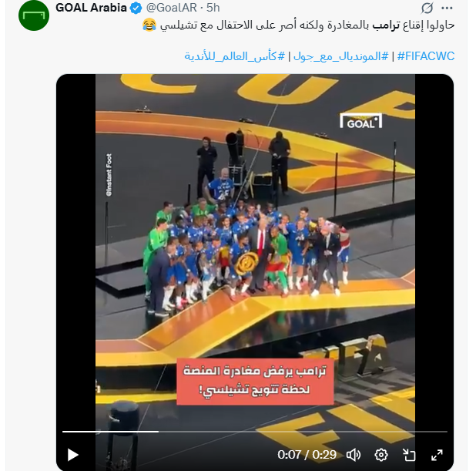Click the GOAL watermark logo in video
Image resolution: width=476 pixels, height=471 pixels.
point(360,121)
